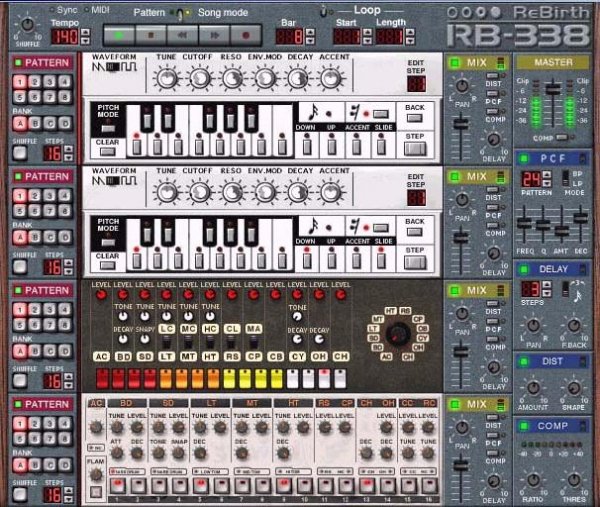Adjust the Master volume fader
This screenshot has width=600, height=507.
click(x=552, y=90)
